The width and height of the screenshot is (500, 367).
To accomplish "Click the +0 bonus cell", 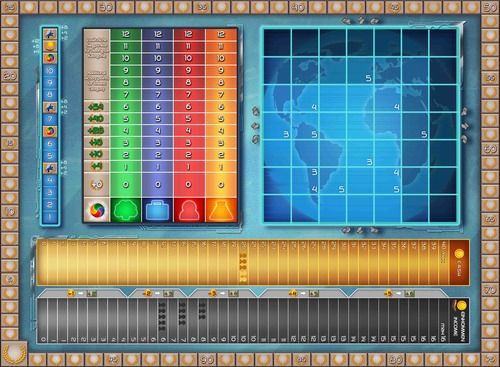I will pyautogui.click(x=96, y=184).
